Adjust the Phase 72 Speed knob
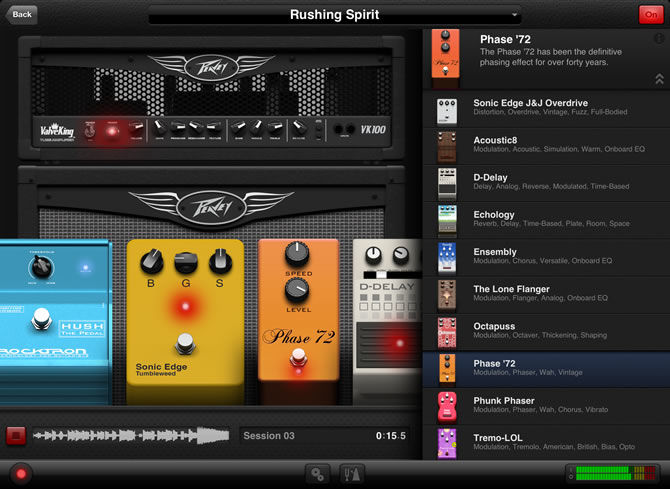Screen dimensions: 670x489 297,254
